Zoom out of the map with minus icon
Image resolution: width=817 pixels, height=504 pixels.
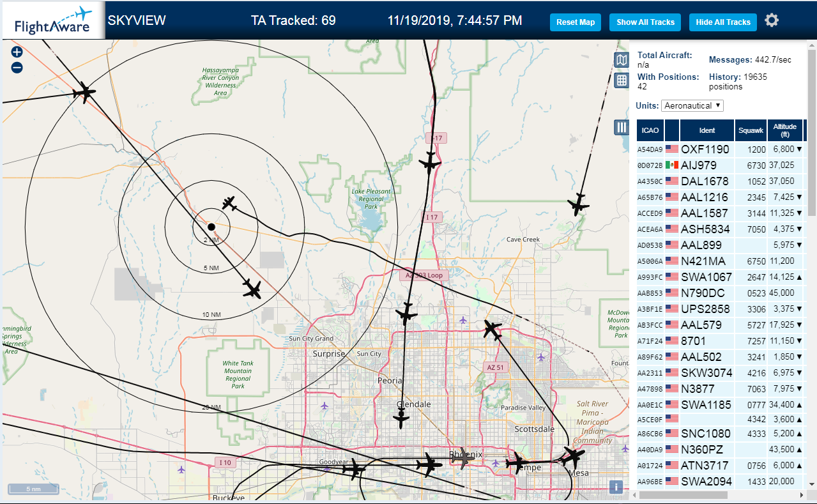coord(17,67)
